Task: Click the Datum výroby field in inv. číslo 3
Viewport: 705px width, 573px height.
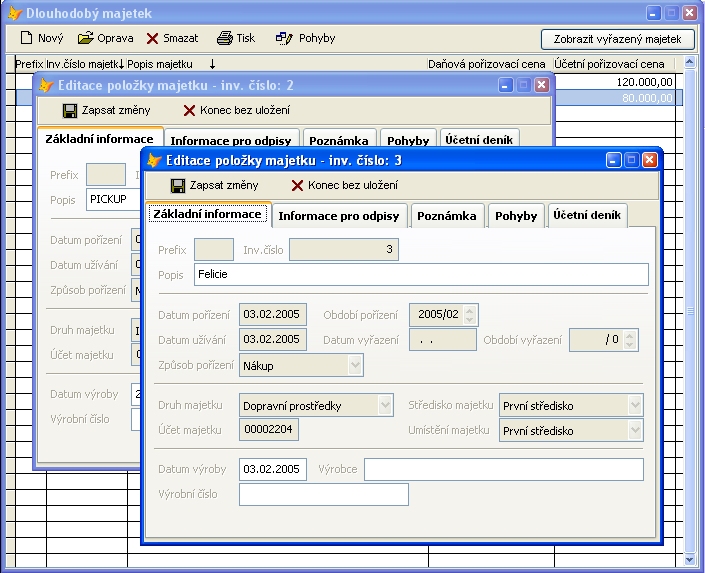Action: pos(273,470)
